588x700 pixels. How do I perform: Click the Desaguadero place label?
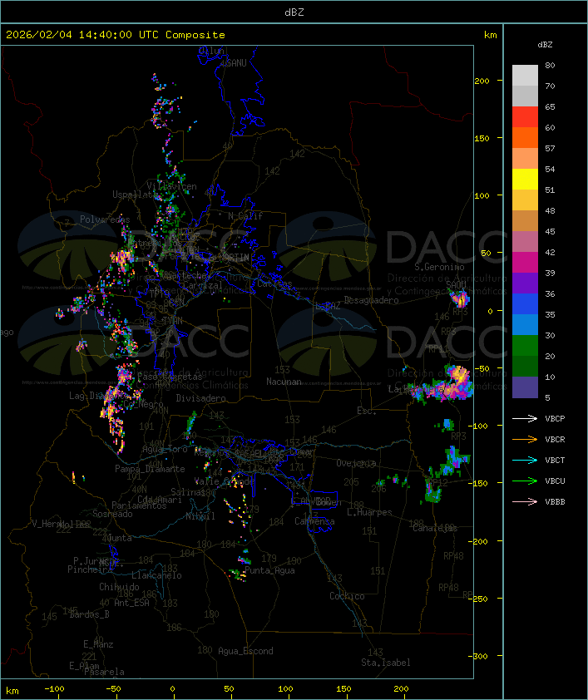point(371,300)
